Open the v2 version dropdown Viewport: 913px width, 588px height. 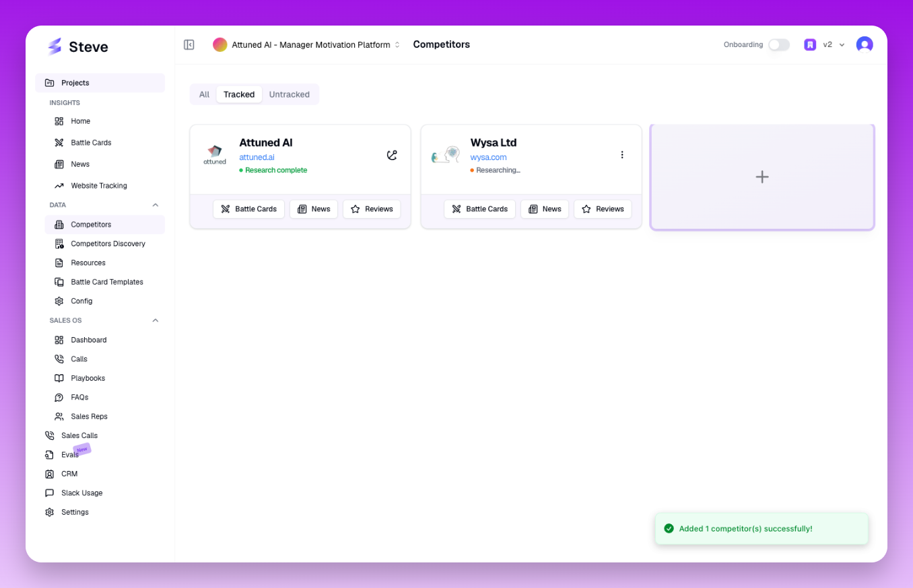click(834, 44)
